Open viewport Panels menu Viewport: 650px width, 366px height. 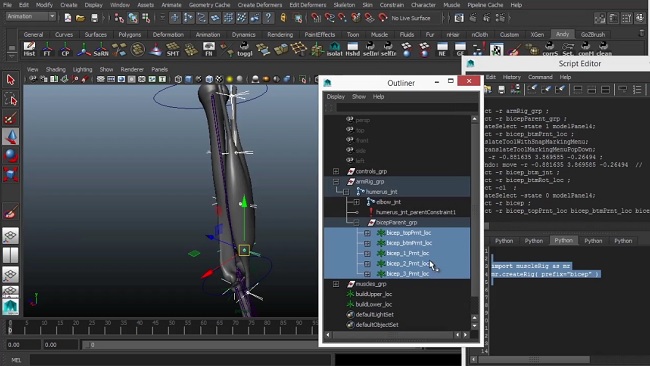pos(159,69)
